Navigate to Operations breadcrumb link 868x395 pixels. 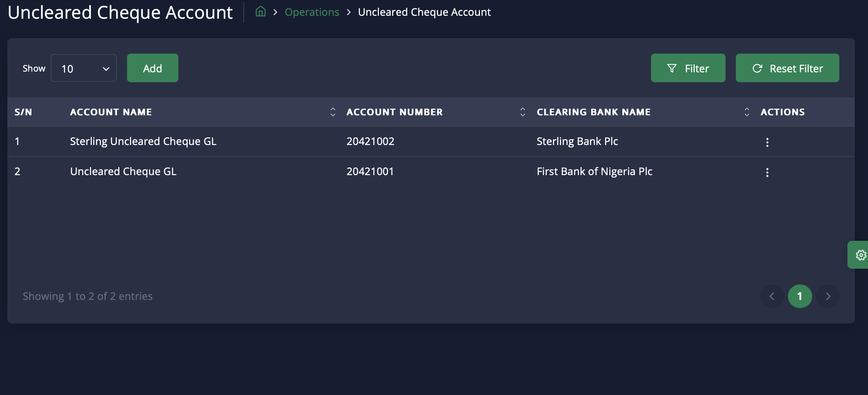pos(312,12)
